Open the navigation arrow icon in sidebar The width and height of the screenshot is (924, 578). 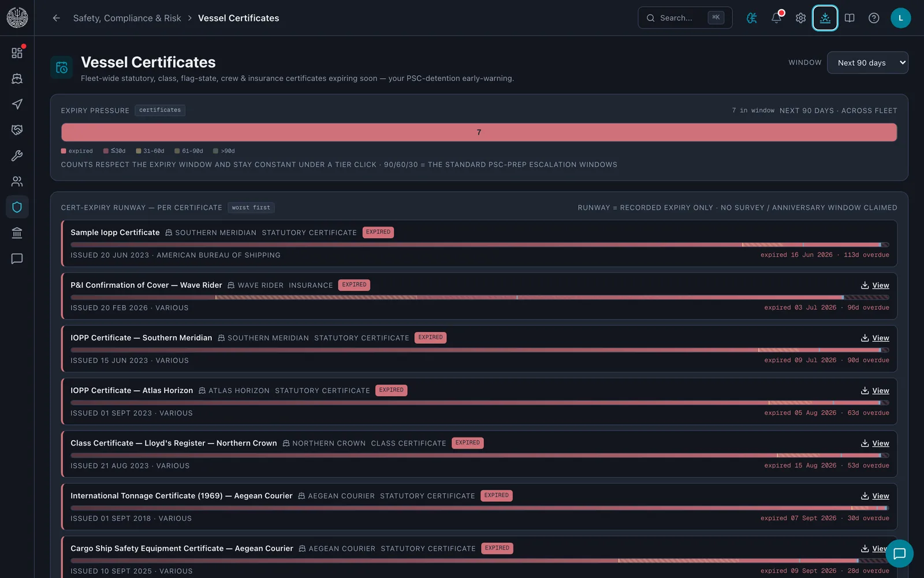[x=17, y=104]
